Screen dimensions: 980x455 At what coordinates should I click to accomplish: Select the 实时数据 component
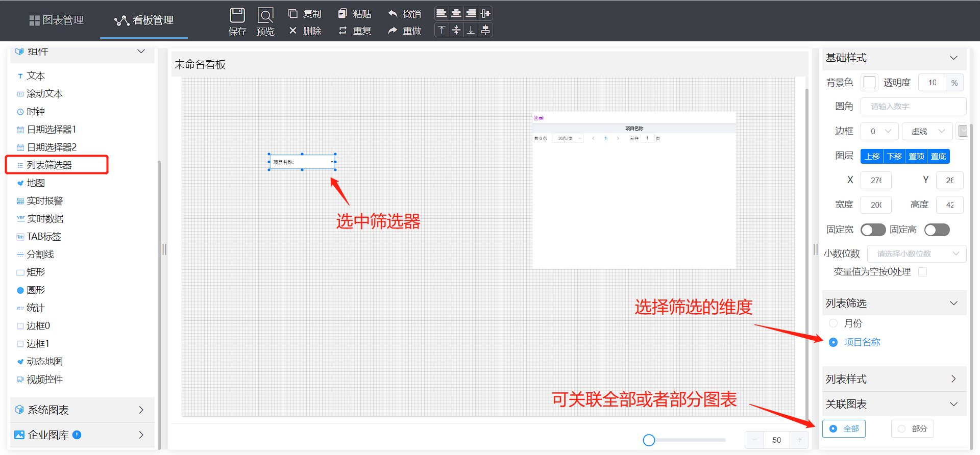coord(40,219)
